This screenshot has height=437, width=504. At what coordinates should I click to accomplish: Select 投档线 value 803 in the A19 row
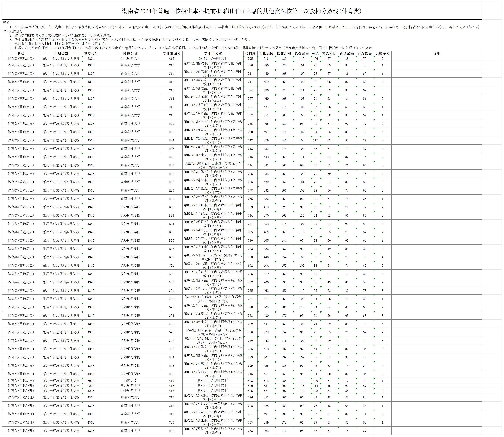click(x=250, y=380)
